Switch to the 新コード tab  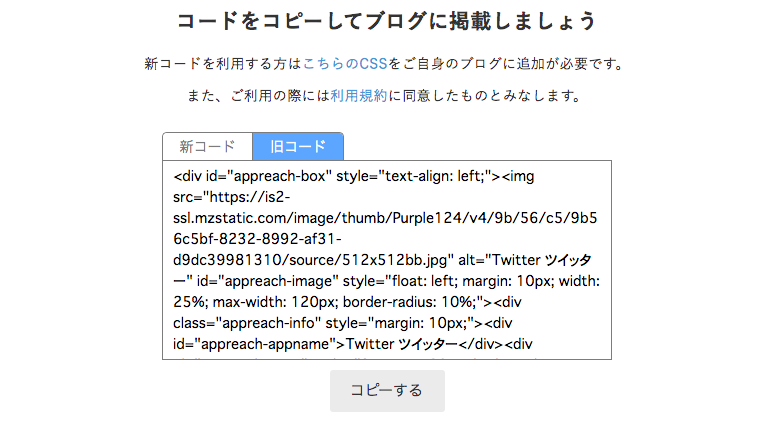pyautogui.click(x=207, y=147)
